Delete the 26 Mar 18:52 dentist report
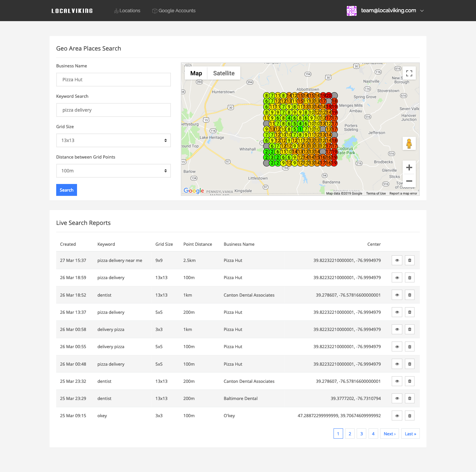The height and width of the screenshot is (472, 476). [410, 295]
